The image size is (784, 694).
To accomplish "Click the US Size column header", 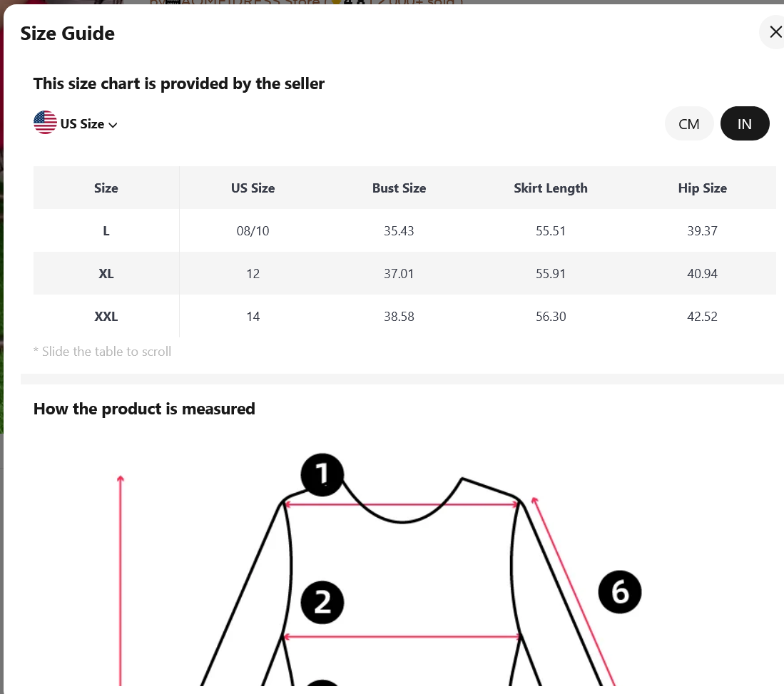I will tap(253, 188).
